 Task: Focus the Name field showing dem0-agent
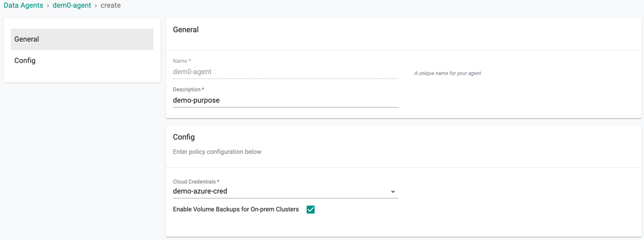285,72
